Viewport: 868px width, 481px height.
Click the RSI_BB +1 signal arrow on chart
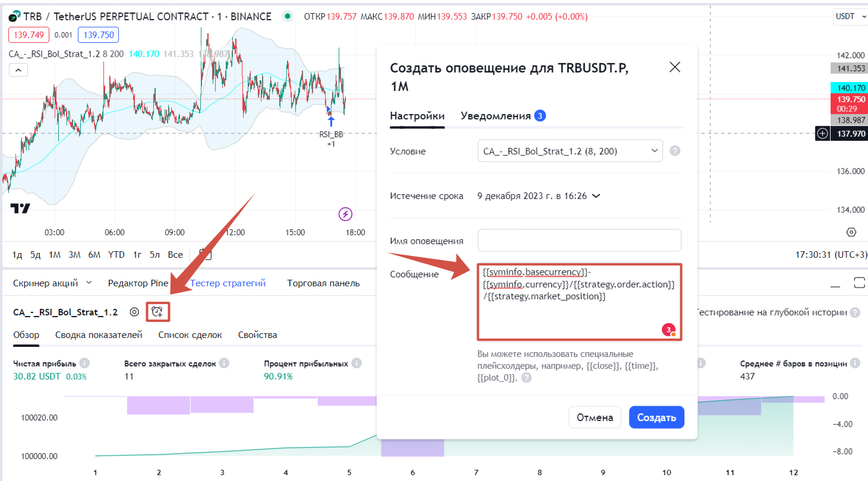330,122
